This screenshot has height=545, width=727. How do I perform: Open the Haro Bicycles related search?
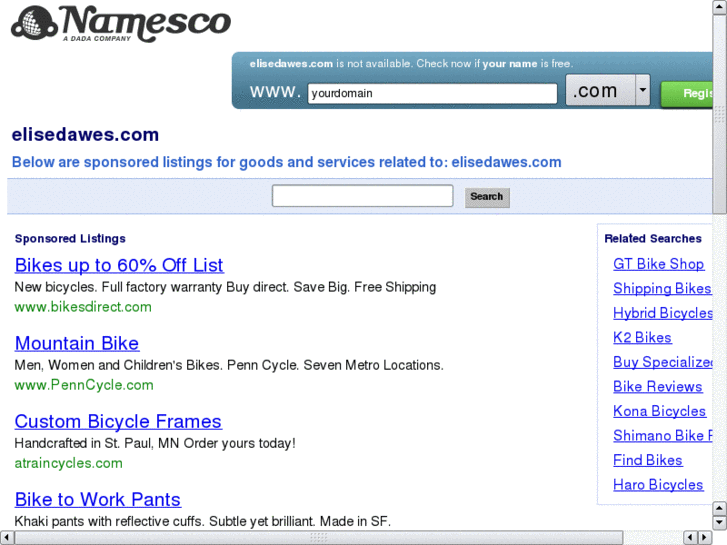658,485
